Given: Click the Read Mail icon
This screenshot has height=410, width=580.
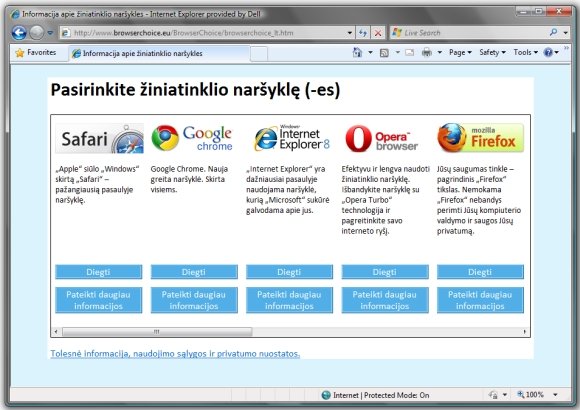Looking at the screenshot, I should pyautogui.click(x=409, y=53).
